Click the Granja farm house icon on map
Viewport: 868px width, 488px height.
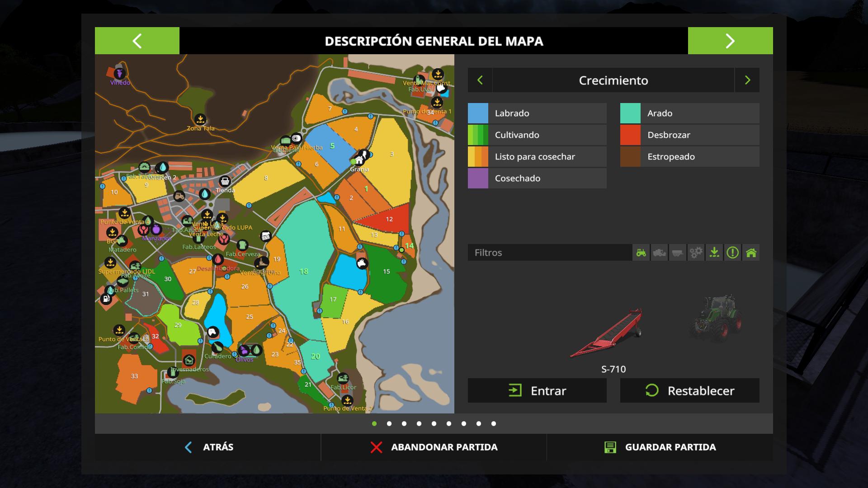359,160
